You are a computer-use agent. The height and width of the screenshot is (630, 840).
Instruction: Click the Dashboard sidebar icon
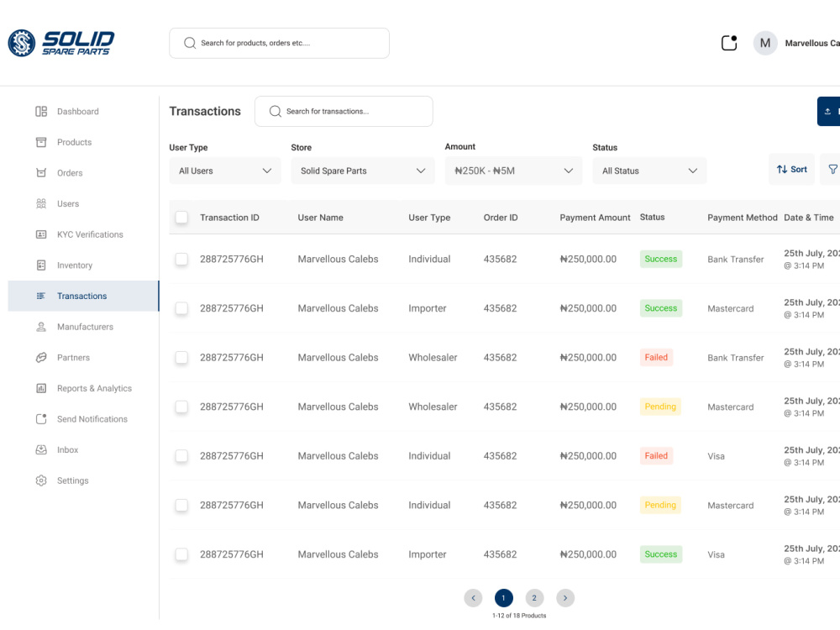(41, 112)
